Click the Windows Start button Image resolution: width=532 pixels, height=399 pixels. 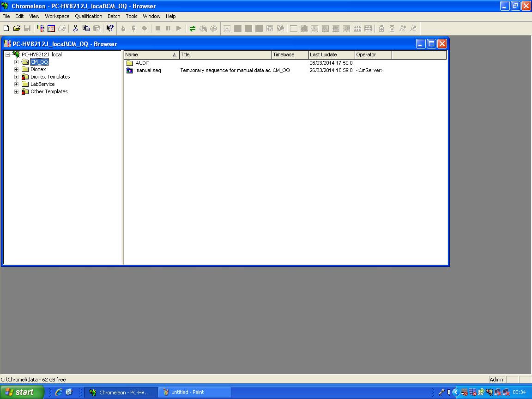(21, 392)
